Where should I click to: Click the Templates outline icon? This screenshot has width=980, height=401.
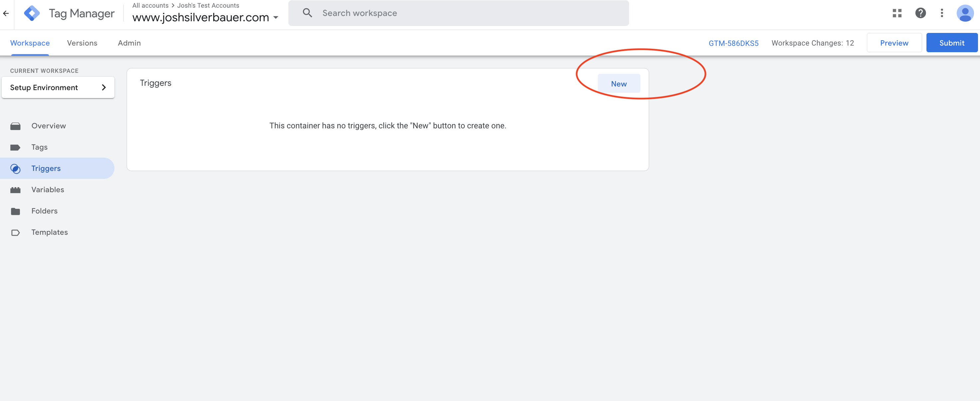point(15,232)
